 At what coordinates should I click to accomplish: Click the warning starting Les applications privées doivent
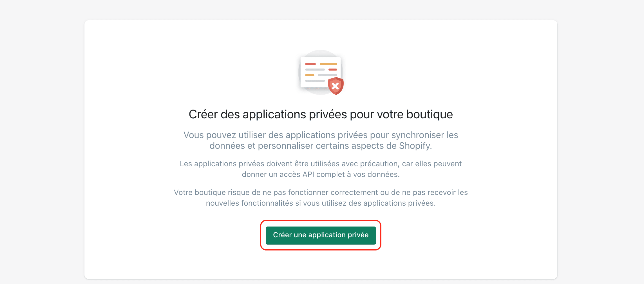coord(321,169)
